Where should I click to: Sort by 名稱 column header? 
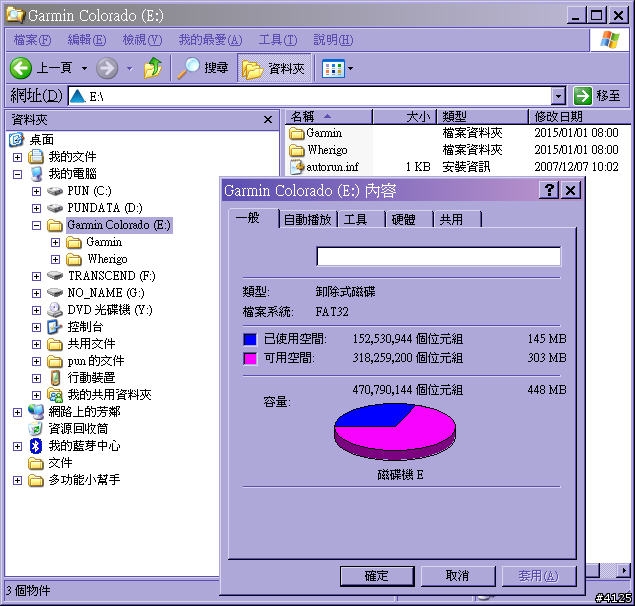click(x=328, y=117)
